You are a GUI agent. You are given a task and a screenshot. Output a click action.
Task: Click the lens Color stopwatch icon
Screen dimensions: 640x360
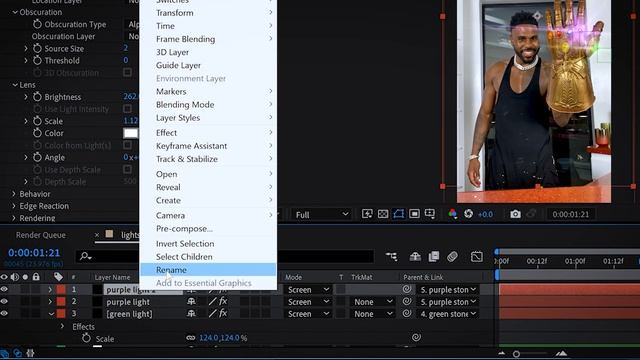(37, 133)
